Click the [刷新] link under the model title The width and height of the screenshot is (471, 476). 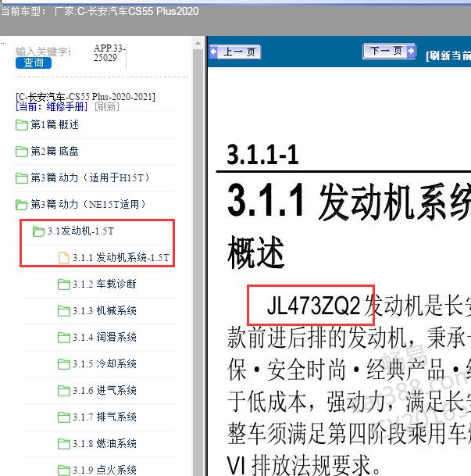107,106
